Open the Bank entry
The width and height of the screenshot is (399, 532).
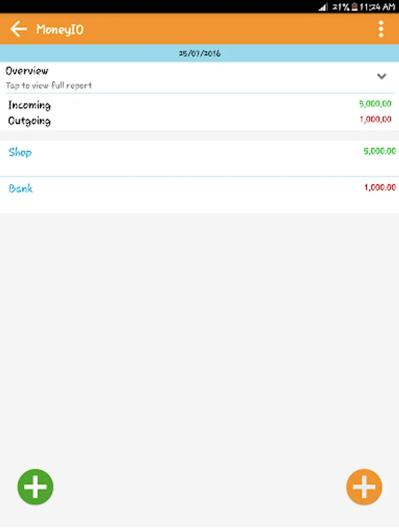tap(21, 189)
